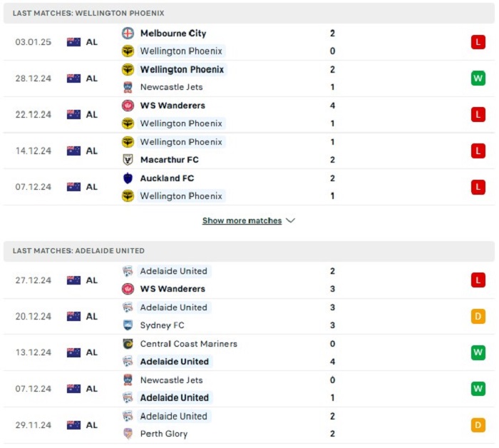Click the Auckland FC crest icon

pyautogui.click(x=128, y=178)
